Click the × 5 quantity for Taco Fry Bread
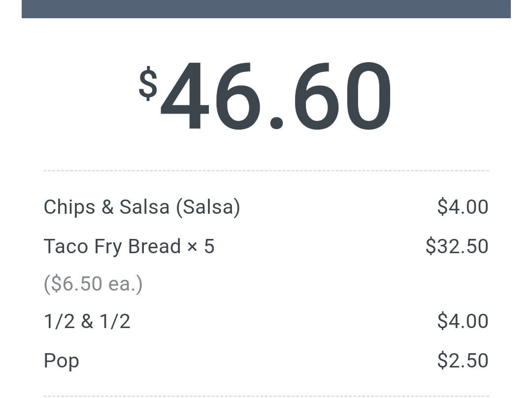Screen dimensions: 532x398 click(x=201, y=246)
